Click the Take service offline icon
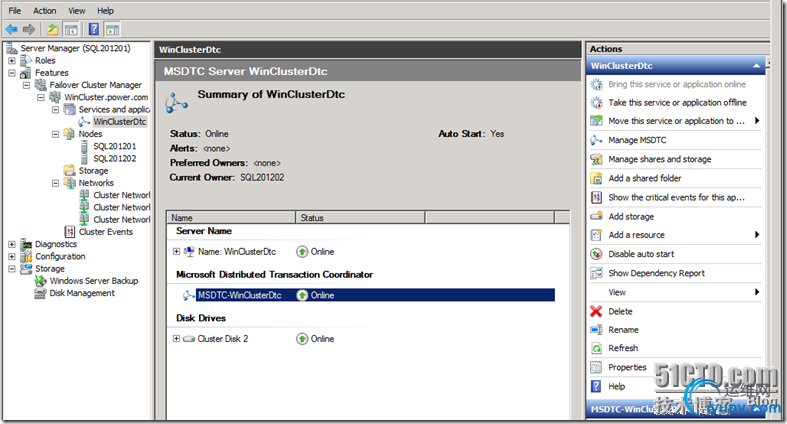787x424 pixels. tap(596, 102)
